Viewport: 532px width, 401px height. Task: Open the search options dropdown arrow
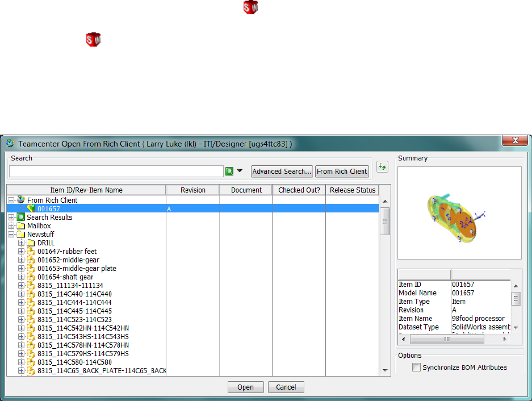(x=240, y=171)
